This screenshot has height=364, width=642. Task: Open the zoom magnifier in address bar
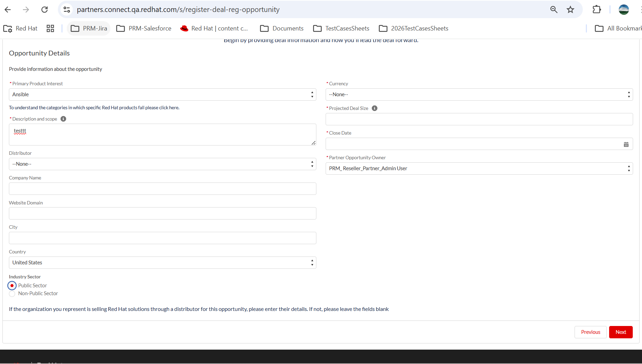(x=554, y=10)
